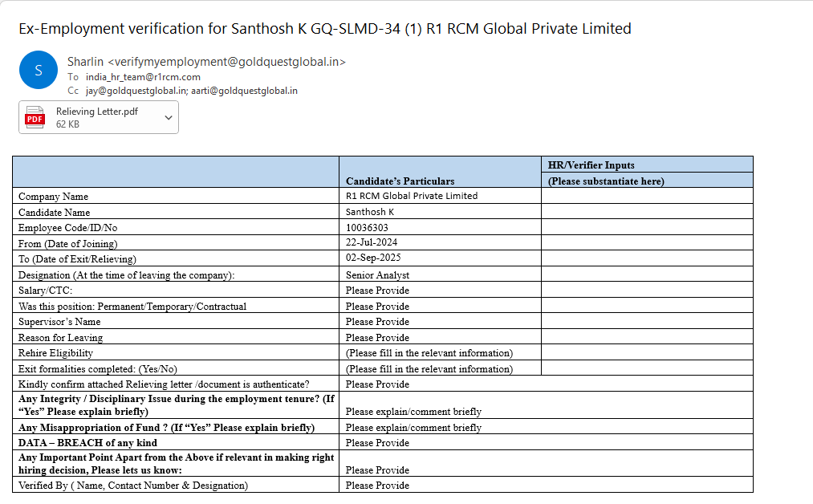
Task: Click 'Please Provide' in Salary/CTC row
Action: (377, 291)
